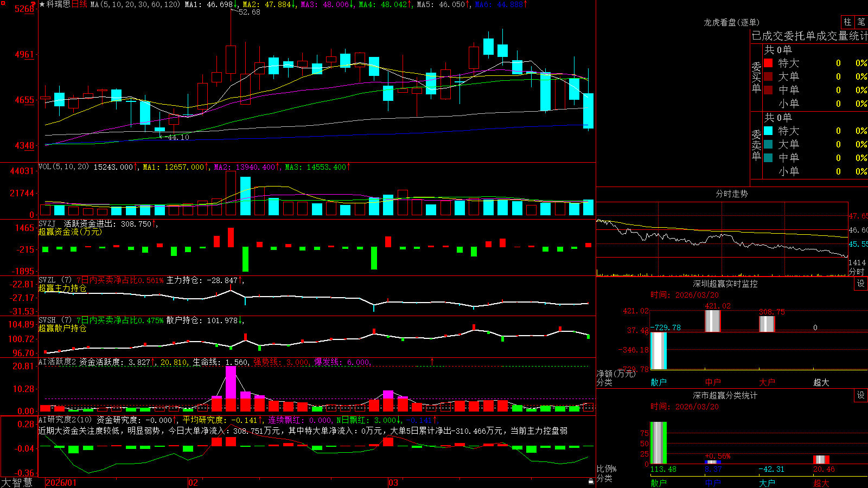Image resolution: width=868 pixels, height=488 pixels.
Task: Click the 52.68 high price label
Action: (249, 12)
